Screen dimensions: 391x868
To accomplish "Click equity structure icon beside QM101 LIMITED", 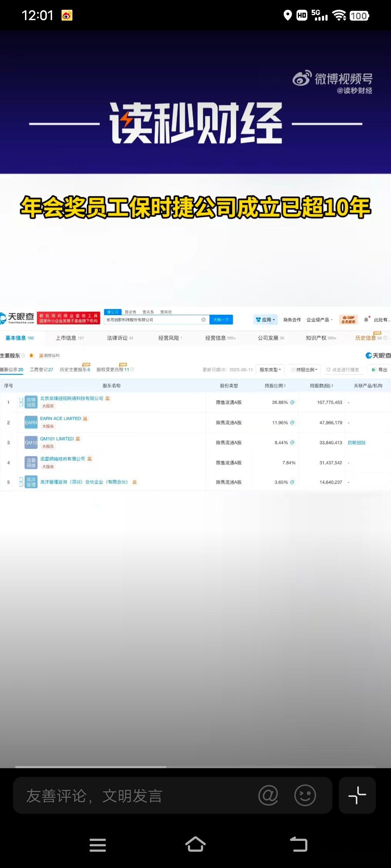I will [78, 439].
